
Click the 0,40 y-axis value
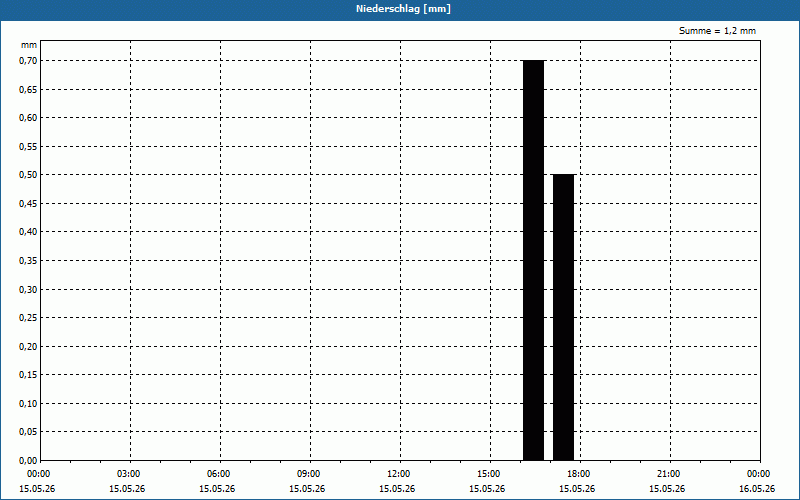pyautogui.click(x=28, y=232)
